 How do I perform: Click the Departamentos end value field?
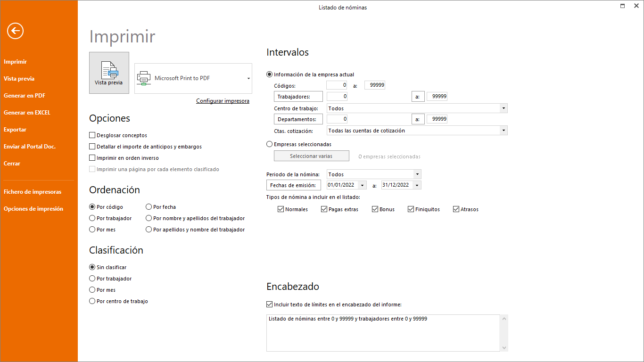click(x=437, y=119)
